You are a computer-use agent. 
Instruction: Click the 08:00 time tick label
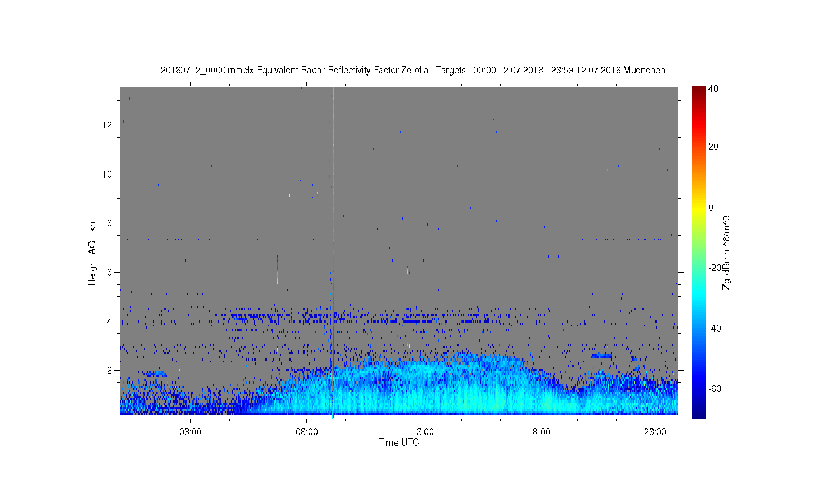(x=307, y=432)
